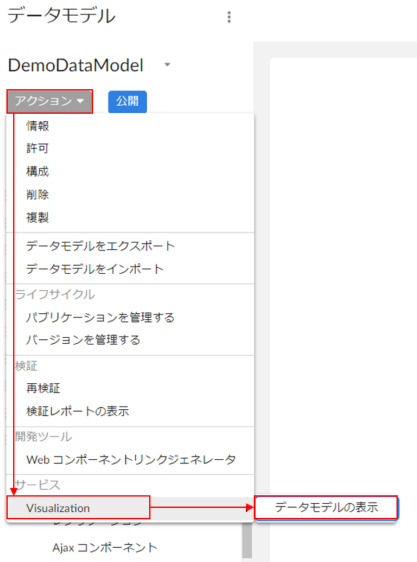Select the 構成 menu entry
417x562 pixels.
click(x=37, y=171)
